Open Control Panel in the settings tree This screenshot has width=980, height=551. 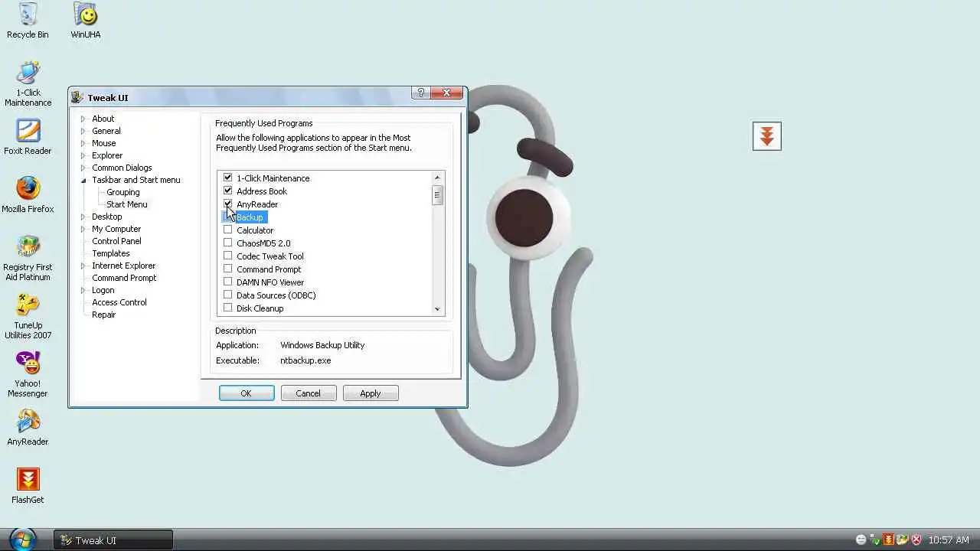116,241
